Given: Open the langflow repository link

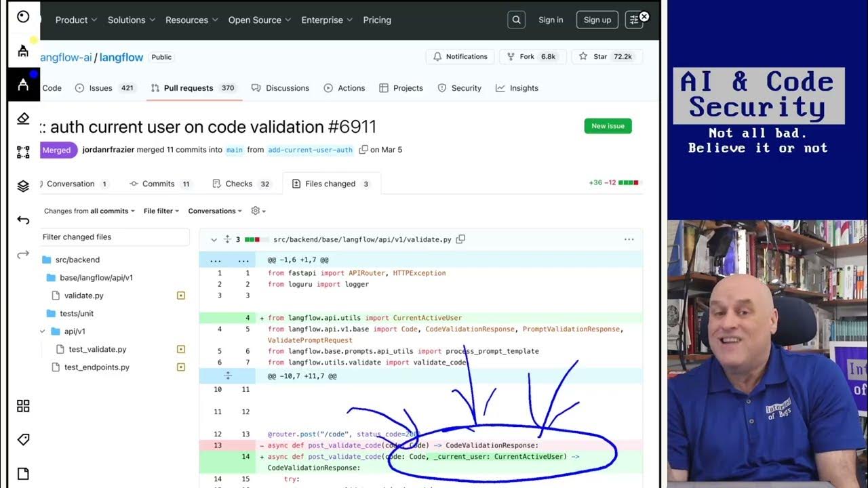Looking at the screenshot, I should click(x=121, y=58).
